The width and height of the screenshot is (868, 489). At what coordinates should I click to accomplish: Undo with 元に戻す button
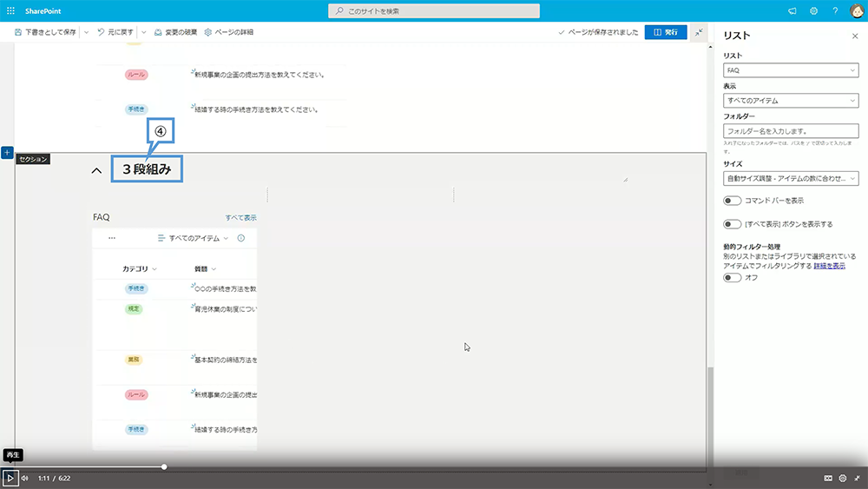(x=115, y=32)
